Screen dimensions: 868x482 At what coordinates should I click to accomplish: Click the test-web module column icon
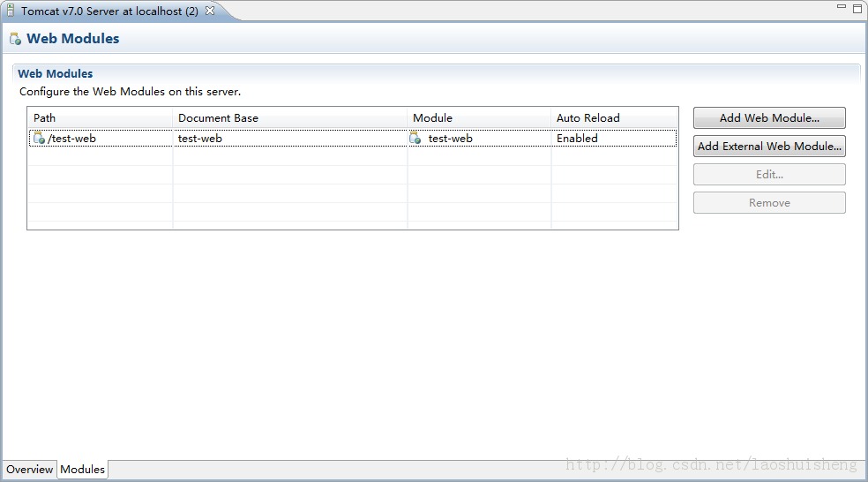415,138
